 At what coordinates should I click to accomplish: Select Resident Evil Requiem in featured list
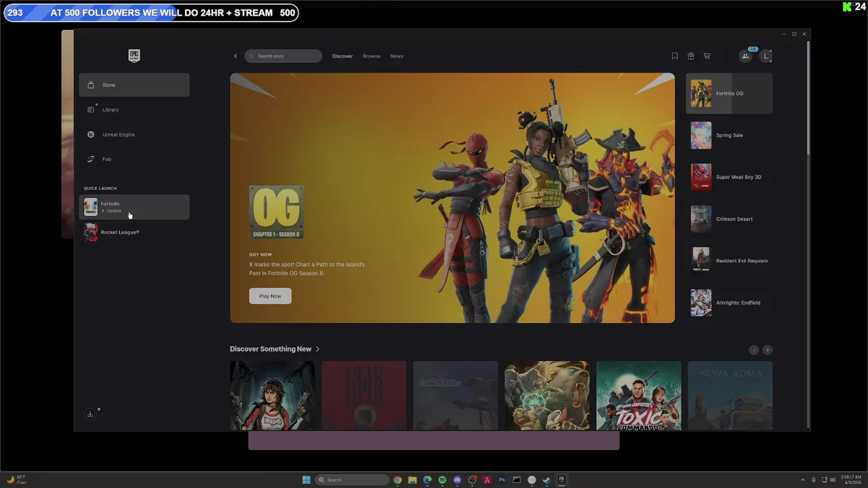tap(729, 261)
